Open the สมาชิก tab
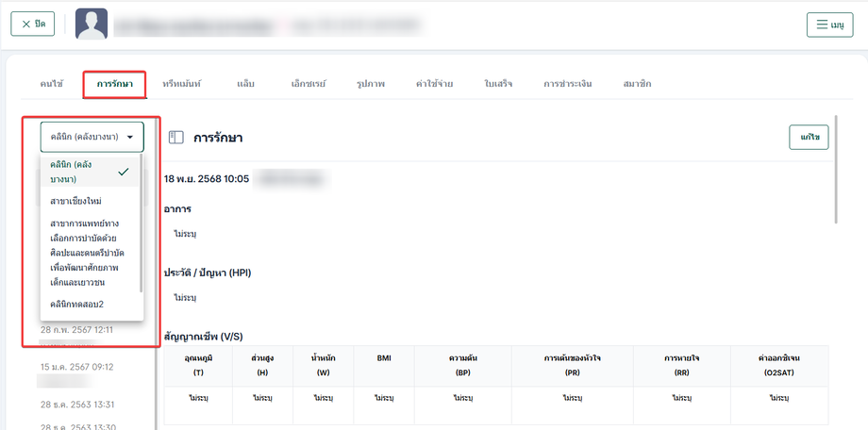Screen dimensions: 868x430 637,84
